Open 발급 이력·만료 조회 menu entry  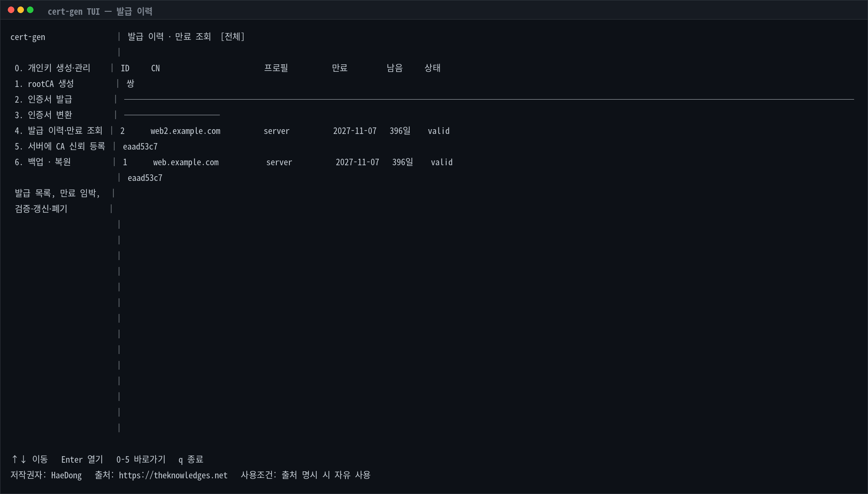click(x=58, y=130)
